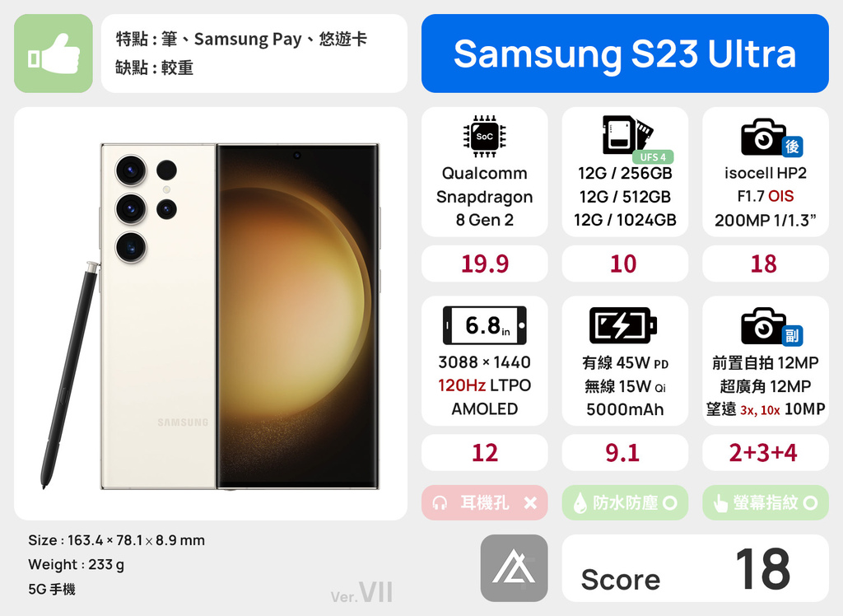Click the overall Score 18 box
The height and width of the screenshot is (616, 843).
695,568
